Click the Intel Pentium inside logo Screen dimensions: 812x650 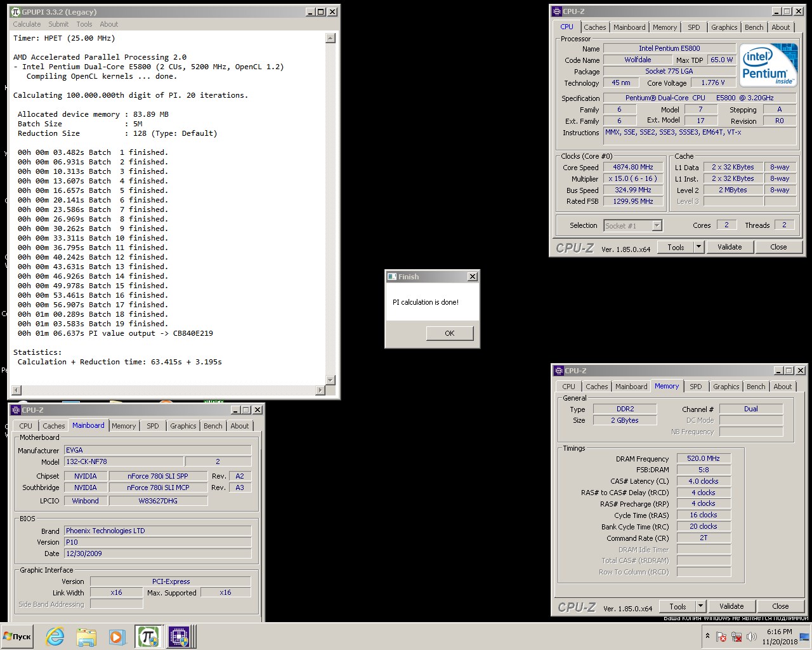pyautogui.click(x=768, y=65)
